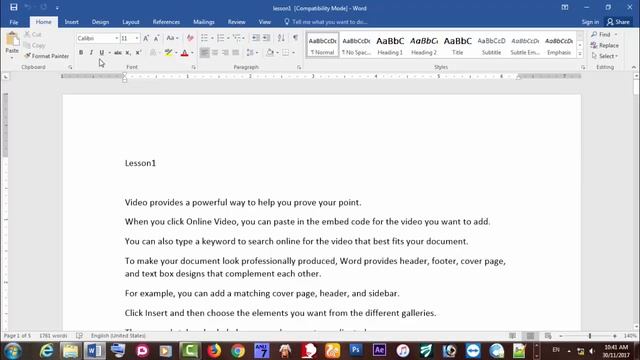Select Format Painter tool
The image size is (640, 360).
coord(47,56)
